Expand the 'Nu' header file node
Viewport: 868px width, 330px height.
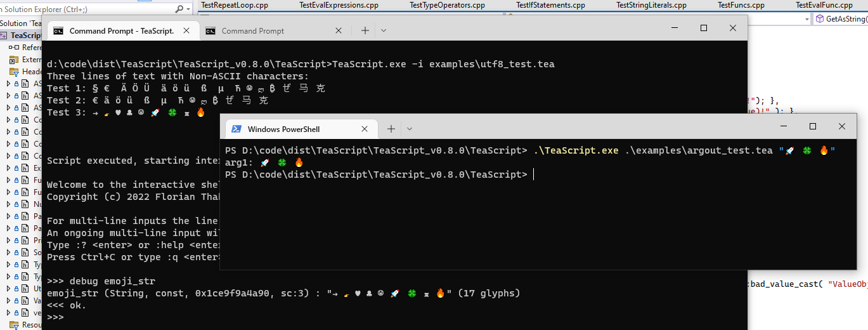coord(8,204)
